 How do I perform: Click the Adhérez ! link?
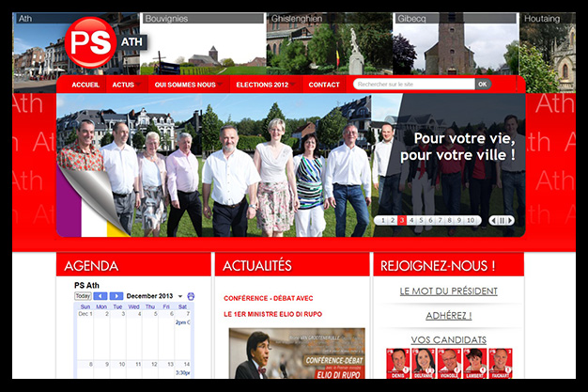point(448,316)
